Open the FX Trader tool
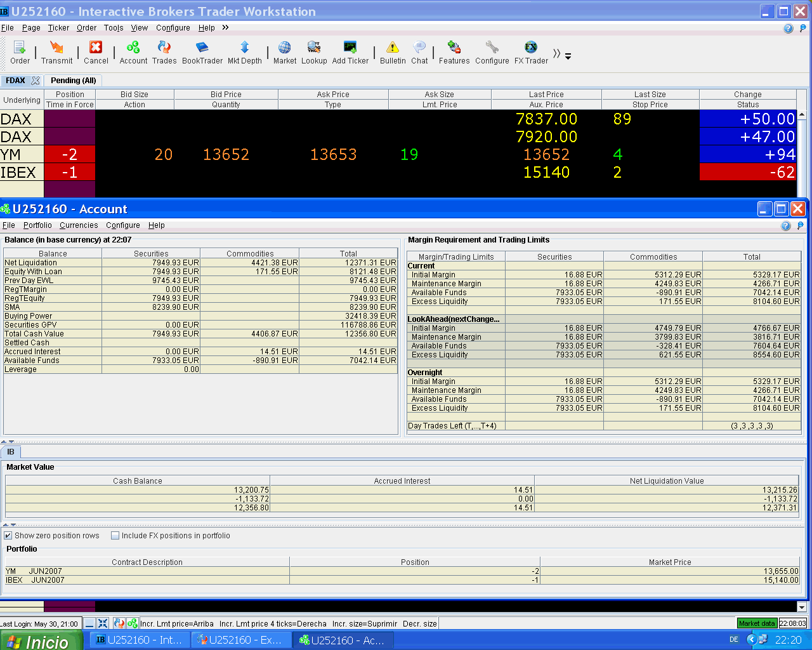The height and width of the screenshot is (650, 812). pyautogui.click(x=531, y=52)
